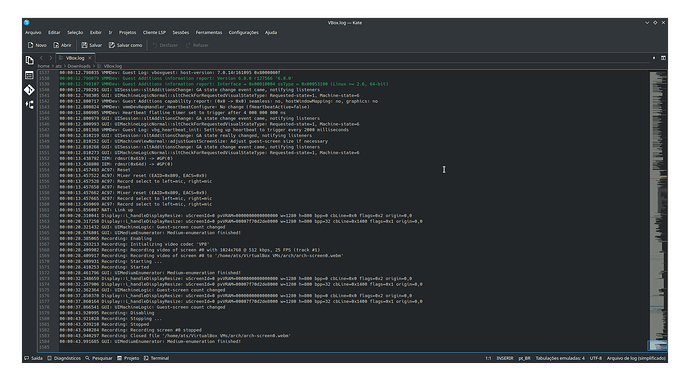
Task: Click 'VBox.log' in the breadcrumb path
Action: (113, 66)
